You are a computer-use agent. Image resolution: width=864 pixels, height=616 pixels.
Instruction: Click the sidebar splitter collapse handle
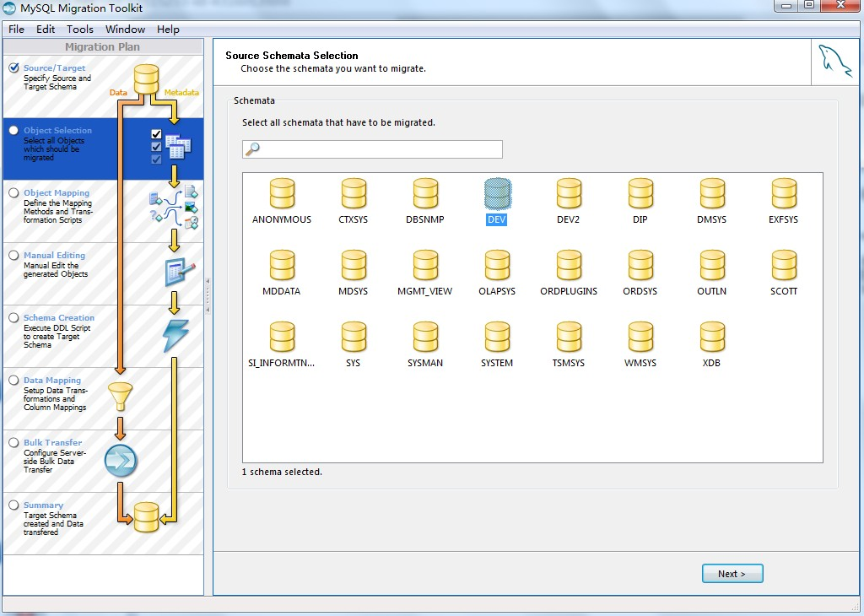[x=208, y=295]
